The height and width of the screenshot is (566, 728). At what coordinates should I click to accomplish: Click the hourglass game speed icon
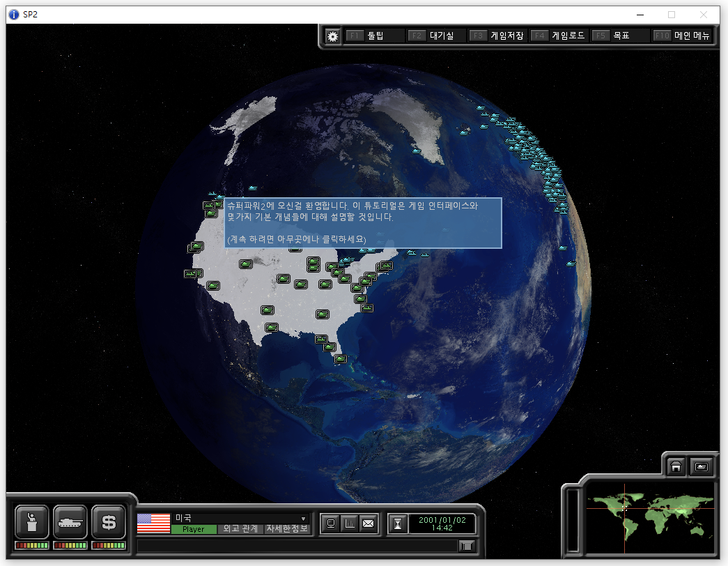click(x=398, y=523)
